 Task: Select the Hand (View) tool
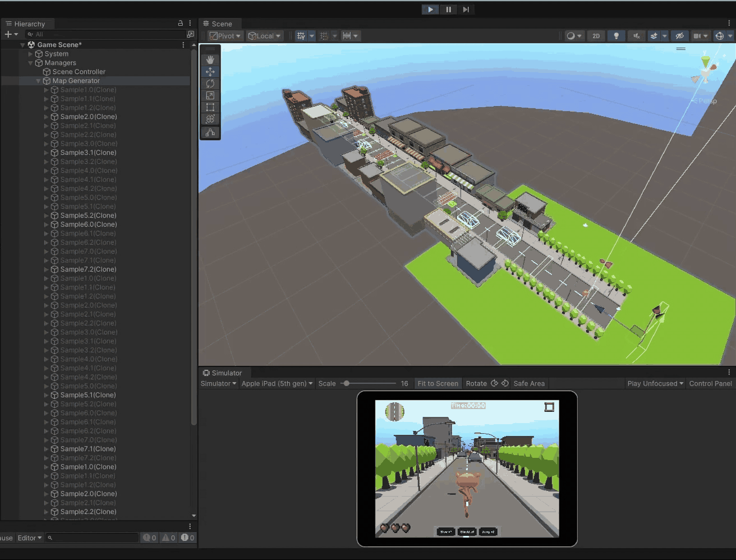[210, 60]
